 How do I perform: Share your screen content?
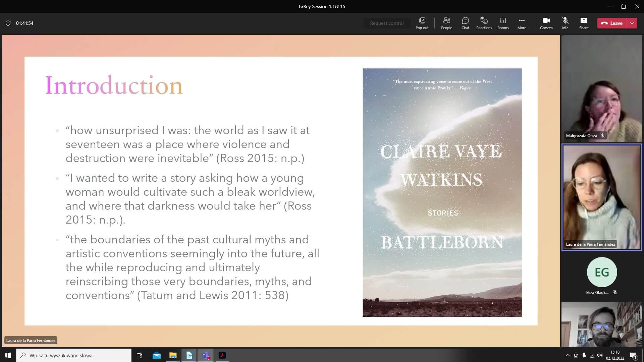click(584, 23)
